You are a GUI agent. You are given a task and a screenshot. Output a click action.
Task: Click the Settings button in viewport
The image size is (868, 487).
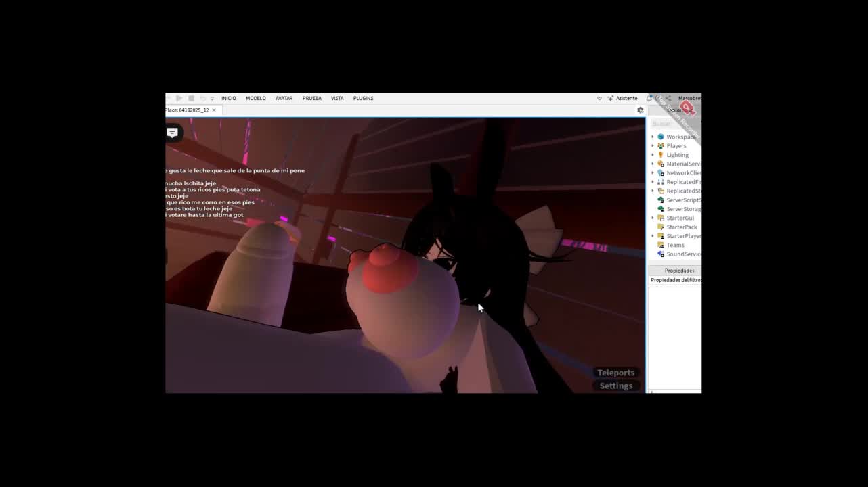click(615, 386)
